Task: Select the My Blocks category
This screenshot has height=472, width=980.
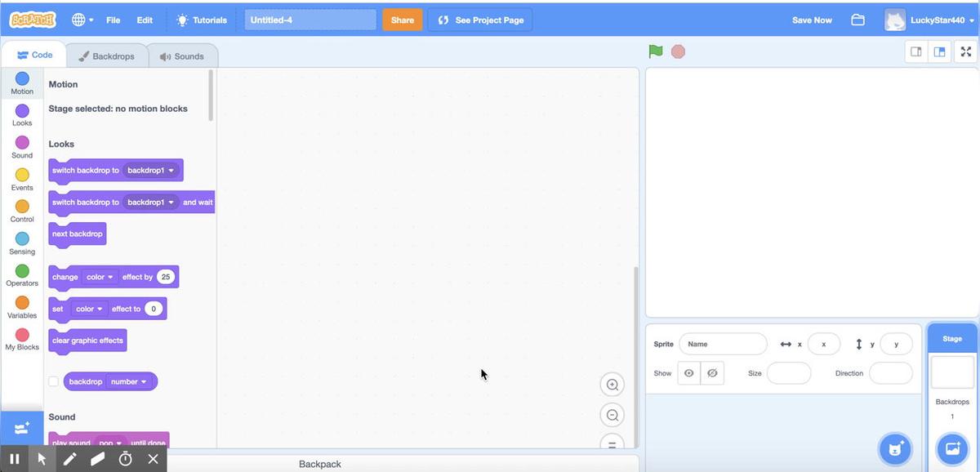Action: tap(22, 338)
